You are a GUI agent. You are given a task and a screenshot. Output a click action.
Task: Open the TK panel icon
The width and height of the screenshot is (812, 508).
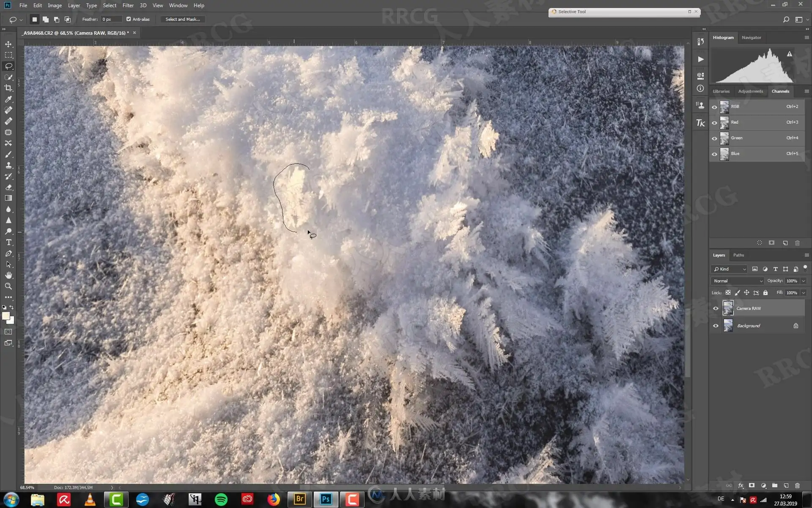(700, 123)
